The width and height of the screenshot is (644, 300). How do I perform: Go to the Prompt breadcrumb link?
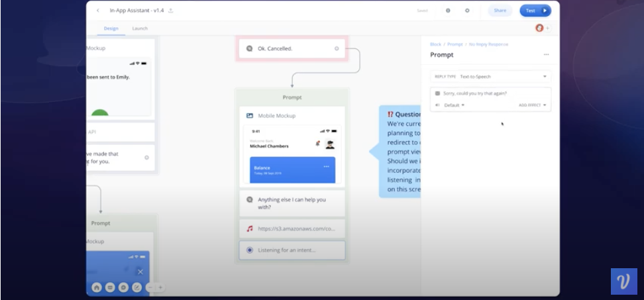[455, 44]
